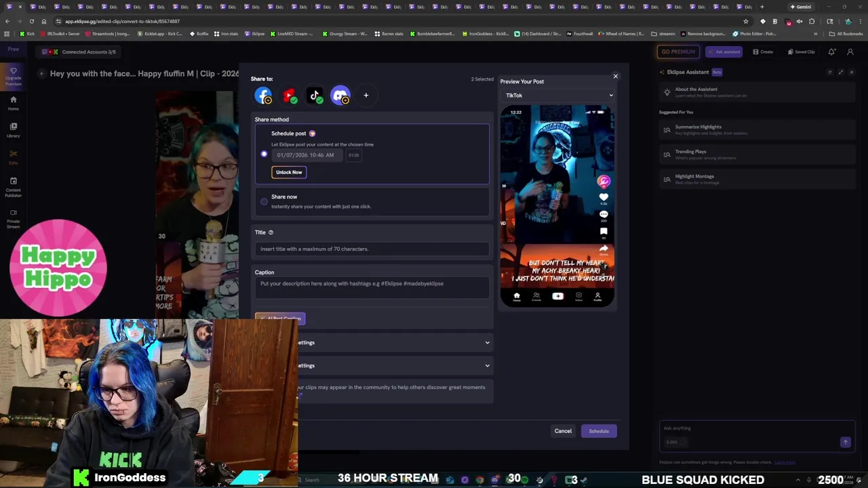Image resolution: width=868 pixels, height=488 pixels.
Task: Expand the Eklipse Assistant panel
Action: pyautogui.click(x=841, y=72)
